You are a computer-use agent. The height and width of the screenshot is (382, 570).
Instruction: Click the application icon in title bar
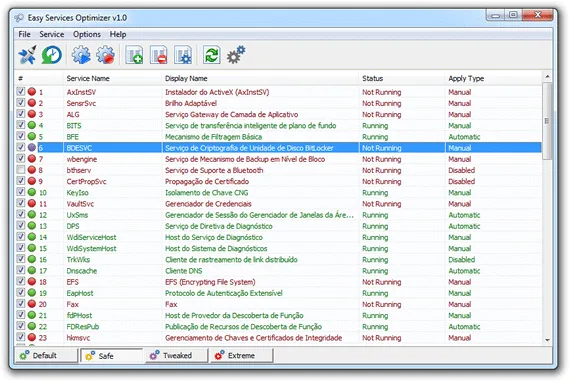coord(19,18)
